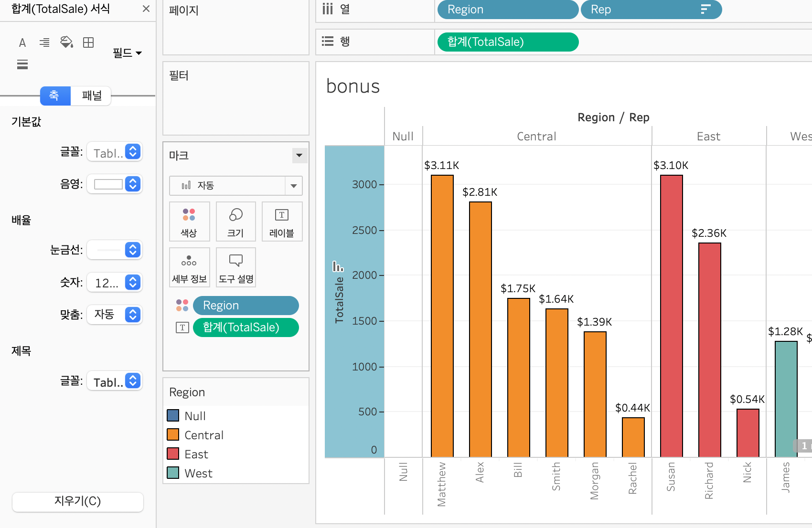Select the alignment formatting icon
This screenshot has width=812, height=528.
click(x=44, y=43)
